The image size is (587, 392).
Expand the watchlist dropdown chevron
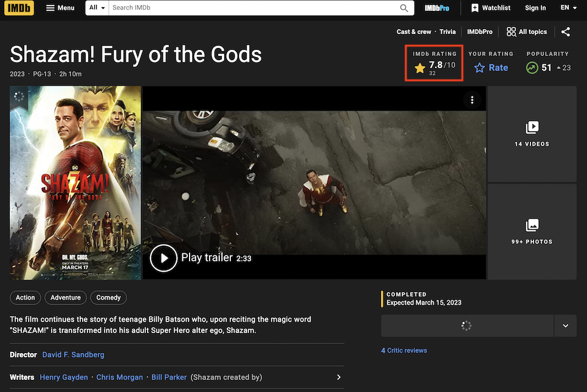pos(565,326)
